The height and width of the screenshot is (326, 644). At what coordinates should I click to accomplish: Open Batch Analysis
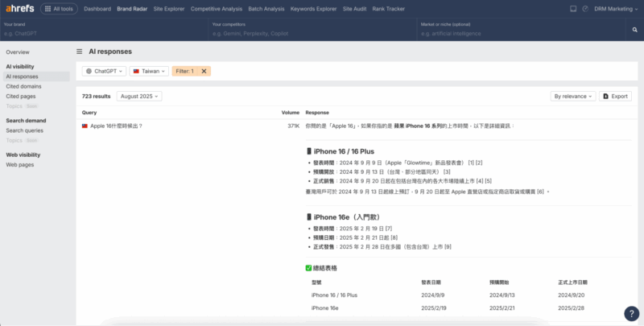(266, 9)
